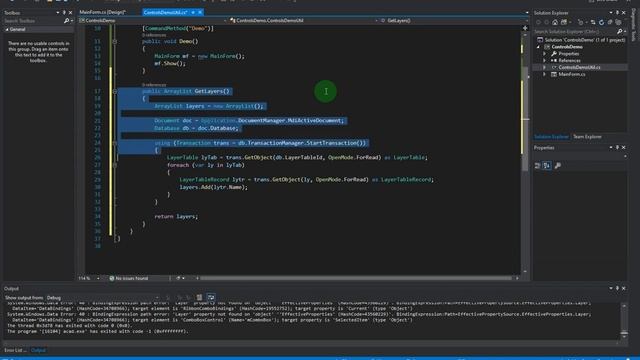Select References in Solution Explorer tree

pos(569,60)
